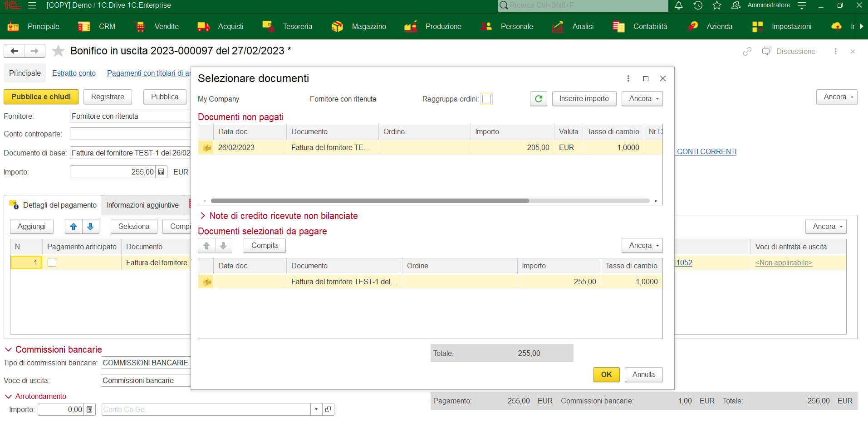This screenshot has width=868, height=422.
Task: Confirm selection with OK button
Action: [x=606, y=374]
